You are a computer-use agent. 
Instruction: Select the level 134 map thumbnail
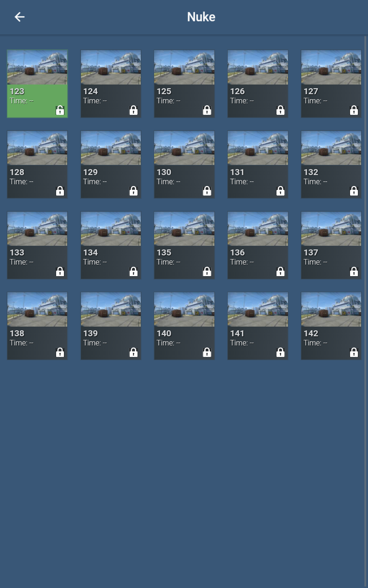(111, 229)
